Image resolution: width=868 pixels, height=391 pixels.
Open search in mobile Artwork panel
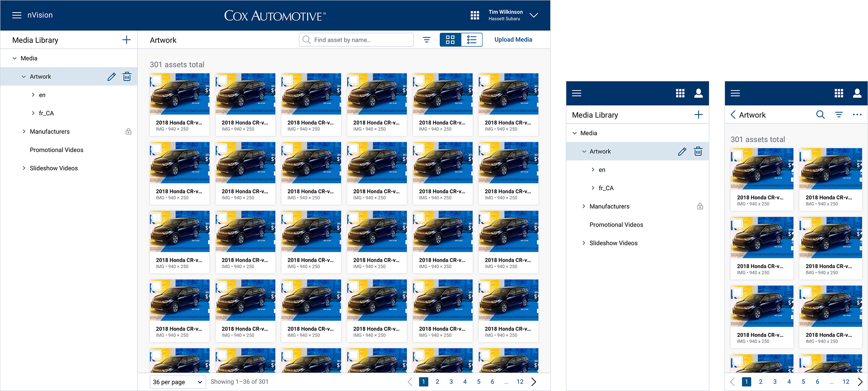(x=820, y=115)
